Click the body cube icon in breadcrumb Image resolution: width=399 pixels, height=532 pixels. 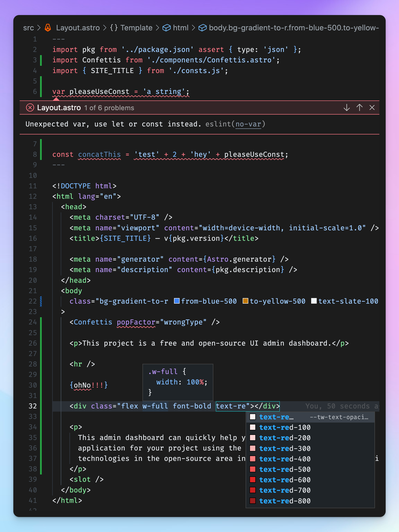[202, 28]
